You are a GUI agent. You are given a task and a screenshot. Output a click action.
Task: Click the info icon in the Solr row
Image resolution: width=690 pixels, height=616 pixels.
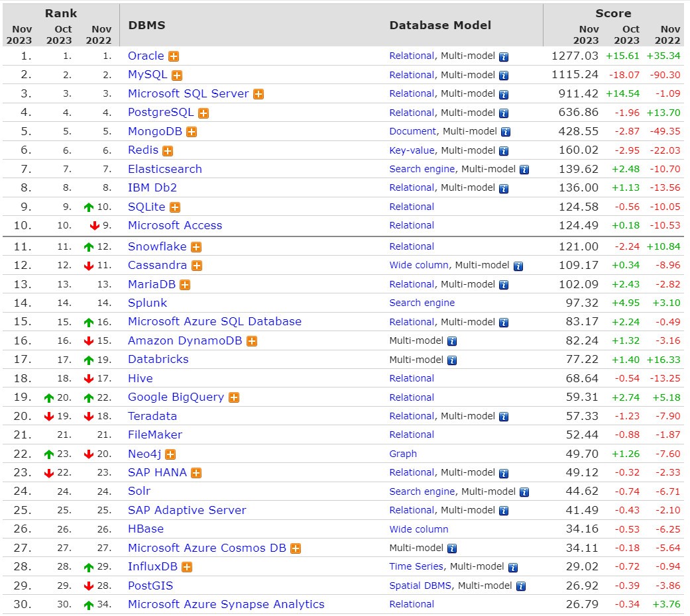pyautogui.click(x=524, y=492)
